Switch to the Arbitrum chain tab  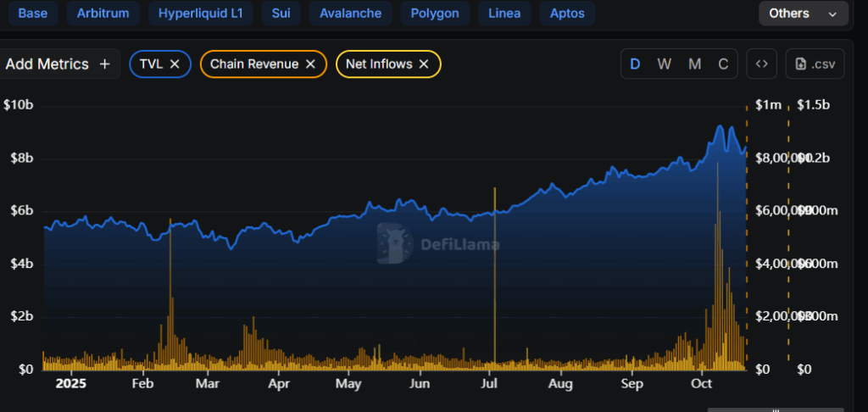(105, 14)
